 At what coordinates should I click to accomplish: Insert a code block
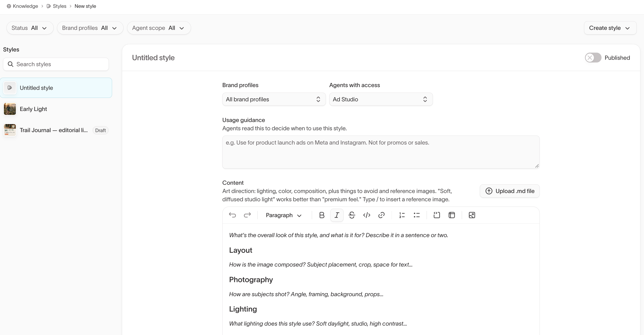(x=437, y=215)
